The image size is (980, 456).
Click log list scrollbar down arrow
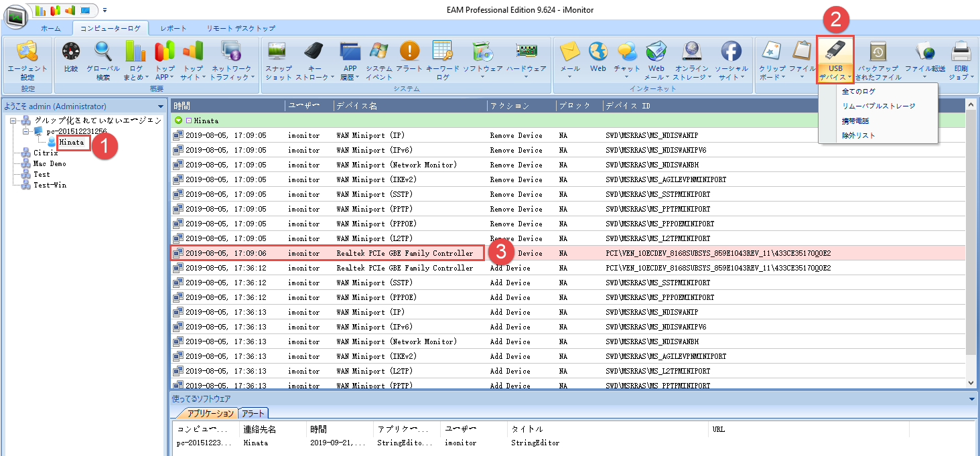tap(971, 382)
